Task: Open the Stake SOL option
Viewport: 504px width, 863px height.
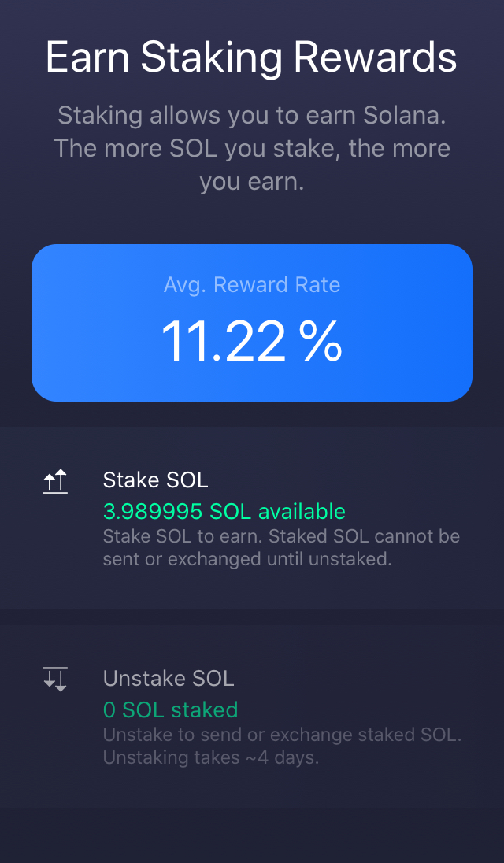Action: click(155, 480)
